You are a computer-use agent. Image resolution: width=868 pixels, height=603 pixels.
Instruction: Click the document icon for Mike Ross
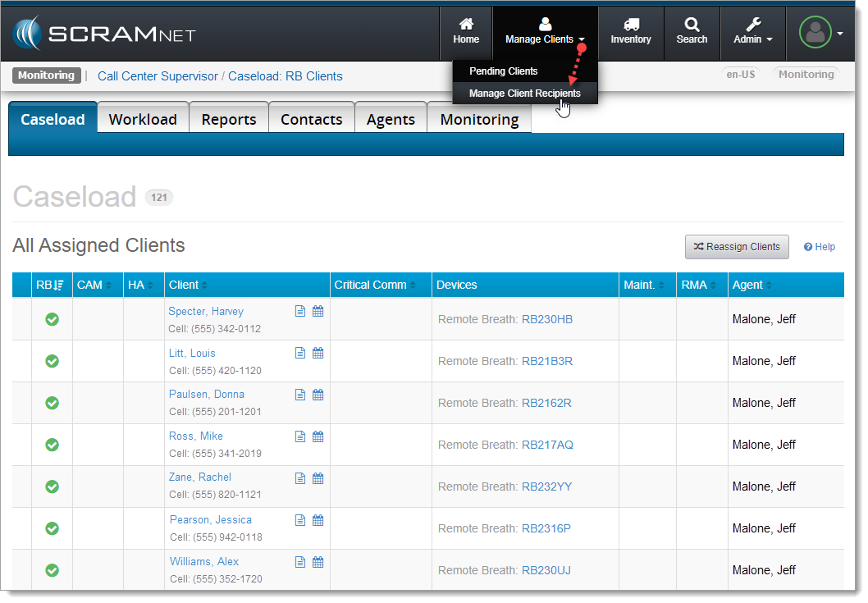point(300,436)
